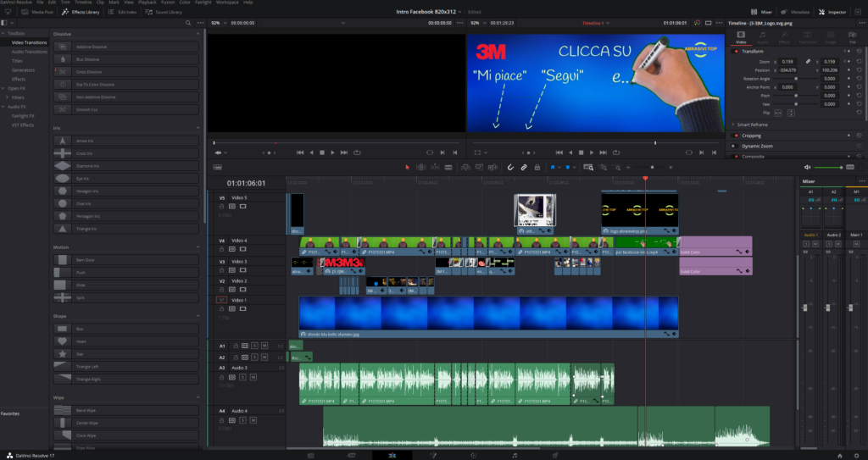The height and width of the screenshot is (460, 868).
Task: Collapse the Dissolve transitions group
Action: pyautogui.click(x=198, y=34)
